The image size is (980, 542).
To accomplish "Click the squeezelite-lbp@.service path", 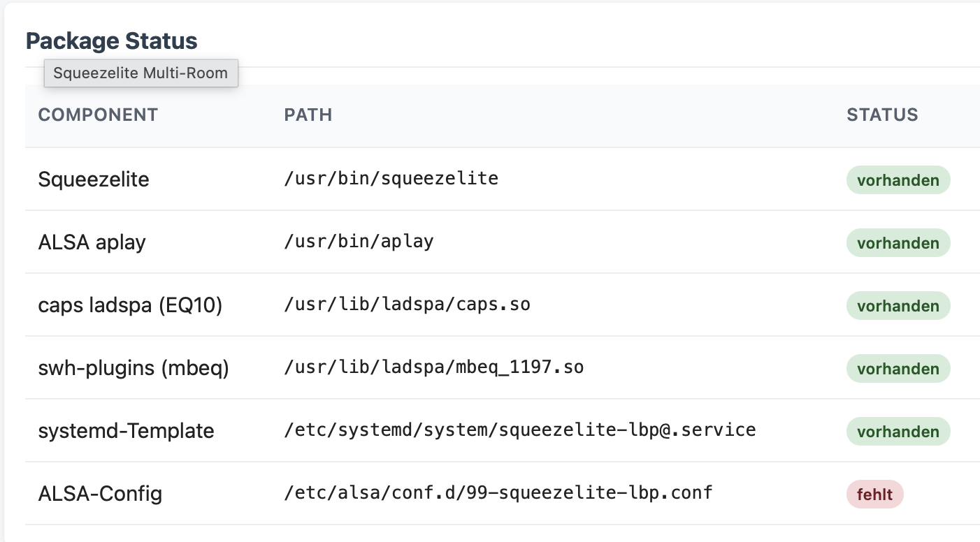I will pos(520,430).
